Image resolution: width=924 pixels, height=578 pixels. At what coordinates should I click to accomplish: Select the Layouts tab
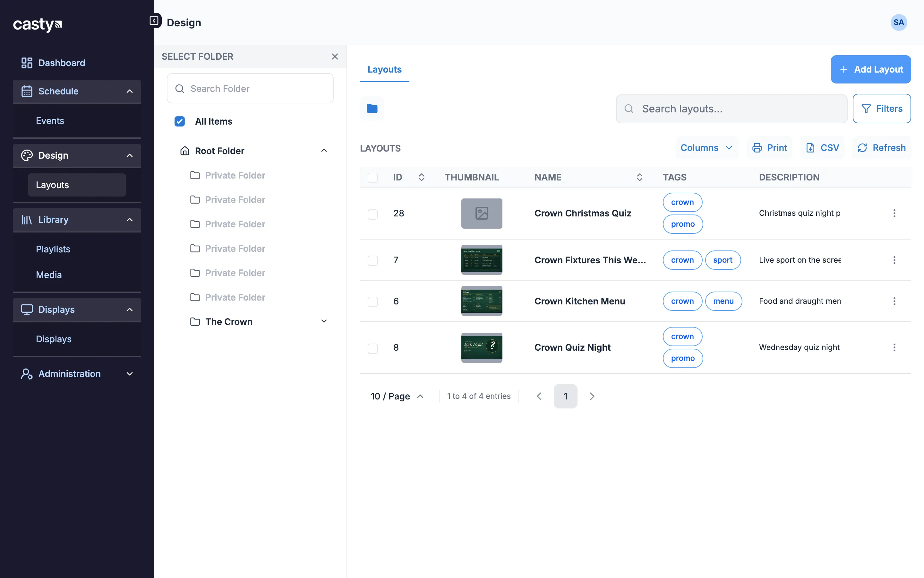pyautogui.click(x=384, y=70)
